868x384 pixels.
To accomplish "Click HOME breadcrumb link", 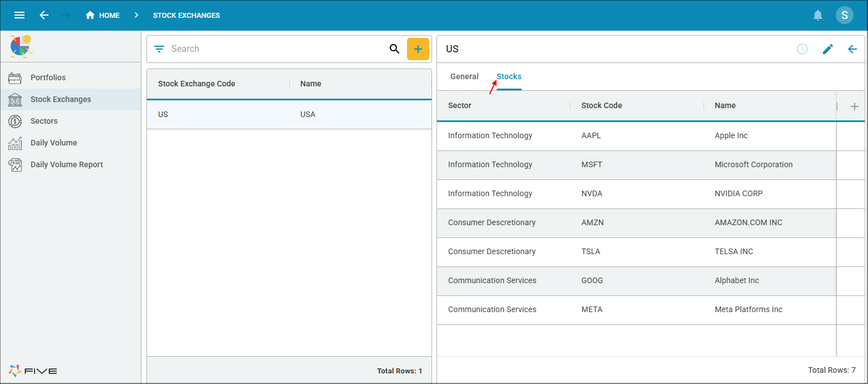I will tap(109, 15).
